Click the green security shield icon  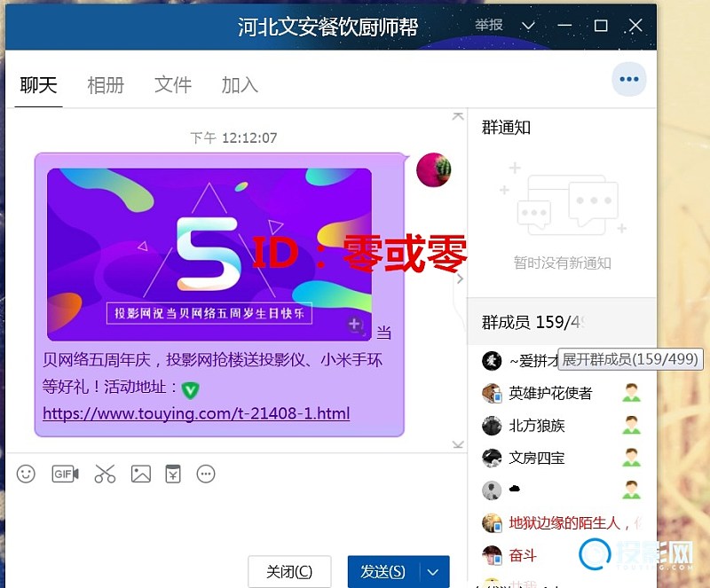tap(190, 389)
